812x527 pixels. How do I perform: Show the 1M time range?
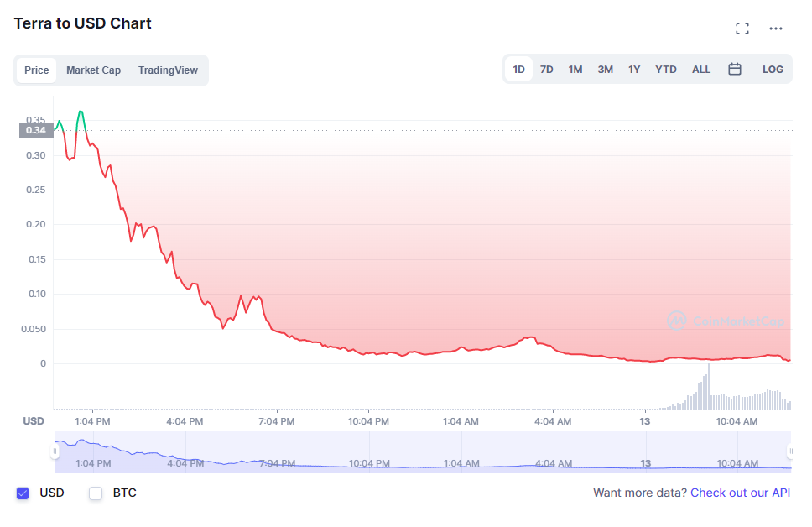[x=575, y=70]
